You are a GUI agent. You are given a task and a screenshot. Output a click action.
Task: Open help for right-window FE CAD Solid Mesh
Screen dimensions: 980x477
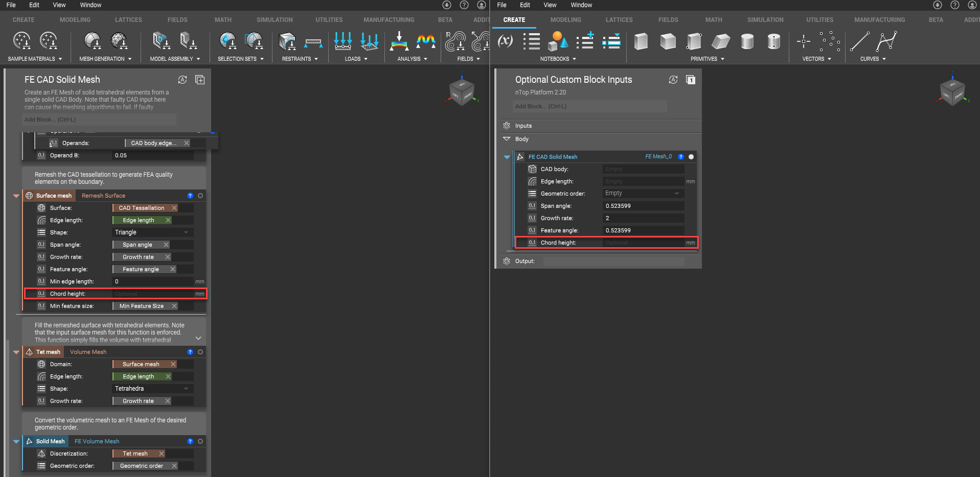click(x=681, y=157)
